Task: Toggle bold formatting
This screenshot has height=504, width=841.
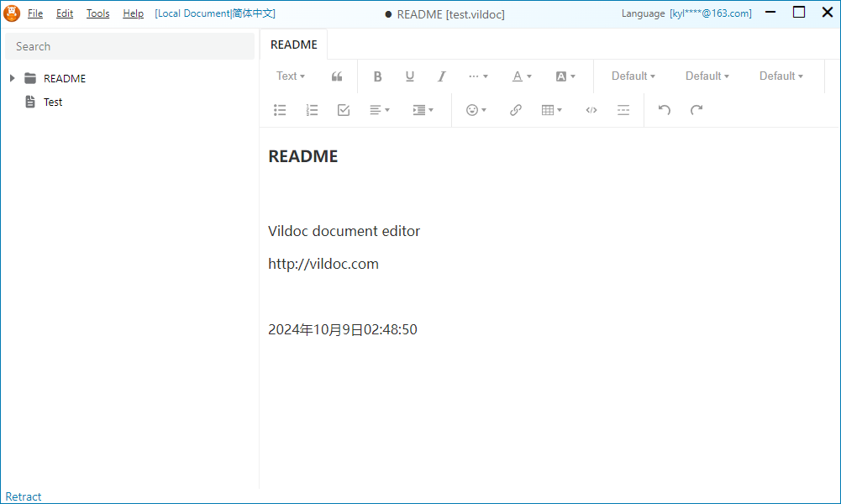Action: [377, 76]
